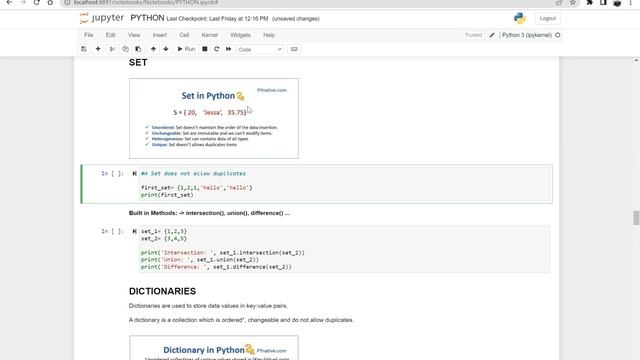Screen dimensions: 640x360
Task: Restart kernel and run all cells
Action: (229, 49)
